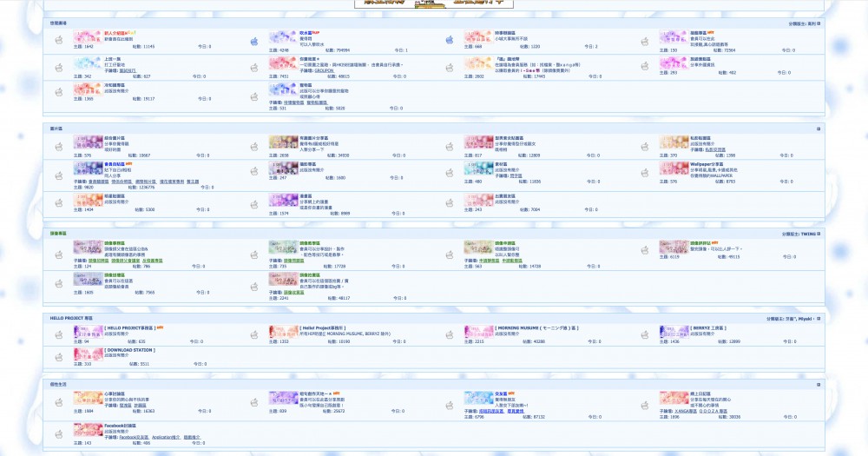The width and height of the screenshot is (868, 456).
Task: Open moderator TWING's profile link
Action: (x=806, y=234)
